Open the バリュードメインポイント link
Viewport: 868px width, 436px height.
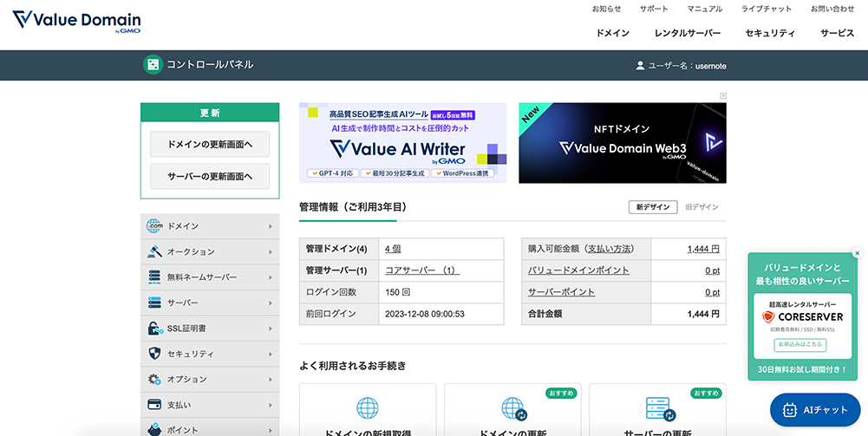point(578,270)
